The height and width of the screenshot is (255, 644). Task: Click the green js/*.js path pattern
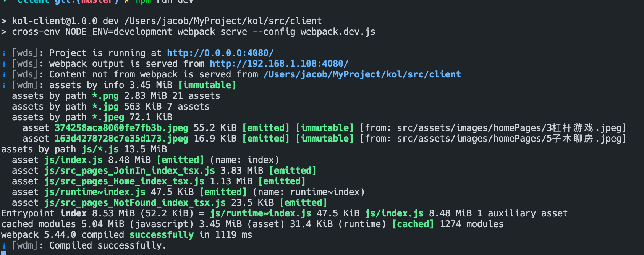[x=100, y=149]
